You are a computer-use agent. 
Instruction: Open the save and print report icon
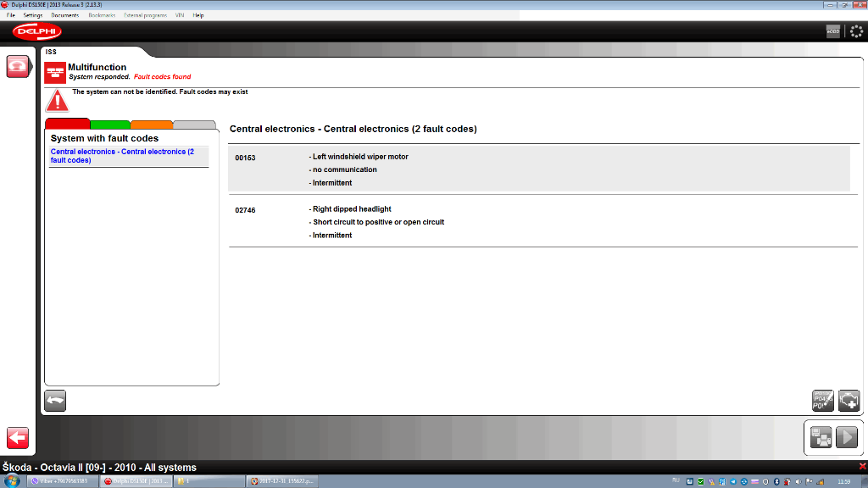pyautogui.click(x=821, y=437)
